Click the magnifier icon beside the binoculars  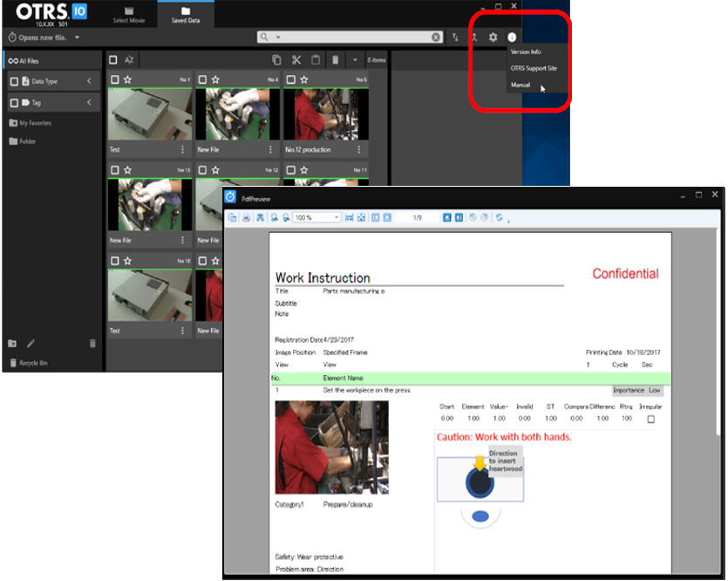pos(275,217)
